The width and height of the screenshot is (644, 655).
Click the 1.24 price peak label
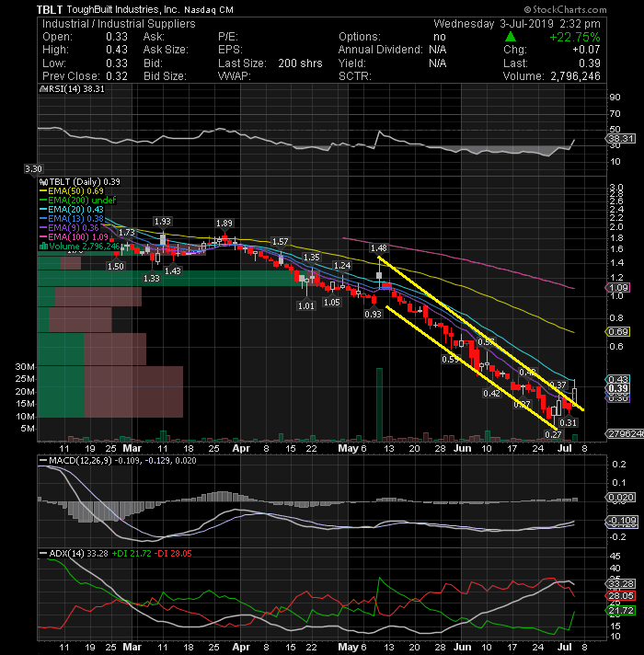(x=342, y=266)
